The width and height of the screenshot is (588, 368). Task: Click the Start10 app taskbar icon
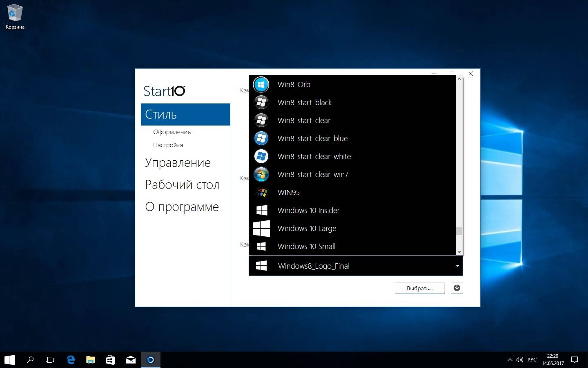click(x=151, y=360)
